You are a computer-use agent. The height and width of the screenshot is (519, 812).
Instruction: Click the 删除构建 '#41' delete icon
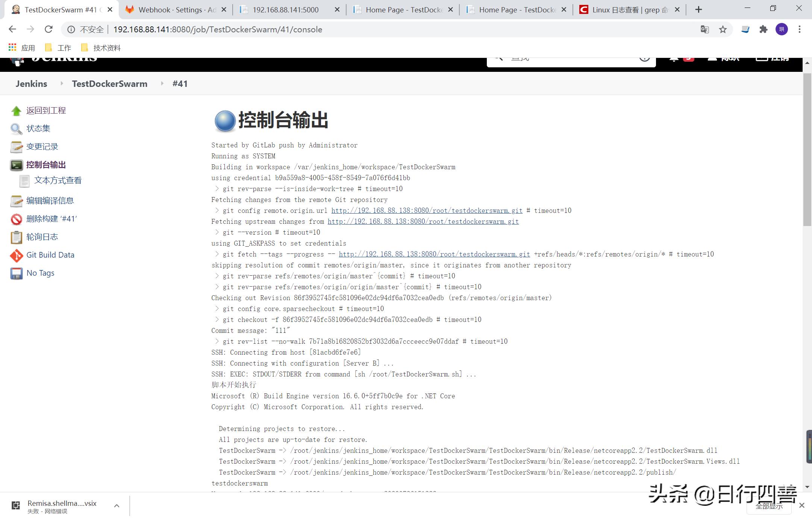[16, 219]
